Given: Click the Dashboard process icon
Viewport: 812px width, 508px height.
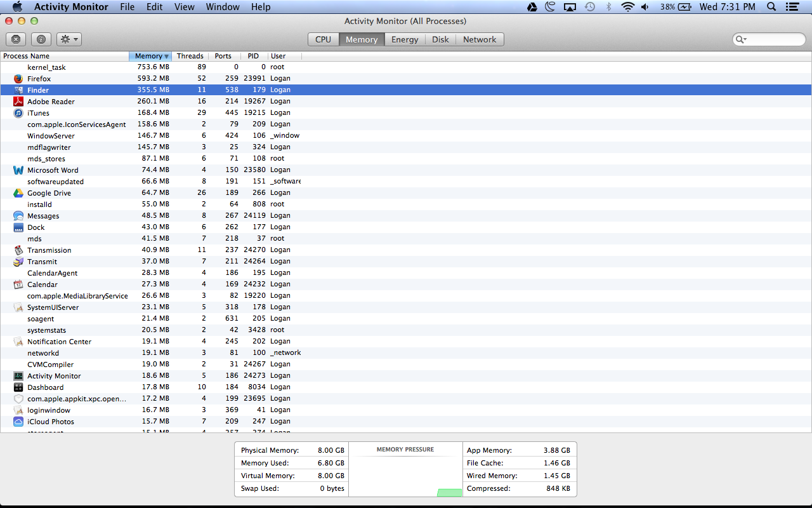Looking at the screenshot, I should click(x=18, y=387).
